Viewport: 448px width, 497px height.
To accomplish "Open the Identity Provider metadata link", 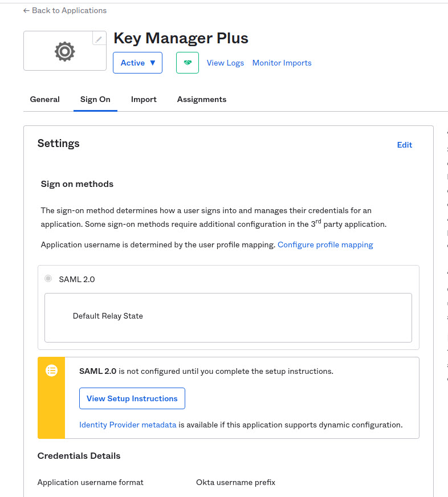I will (128, 425).
